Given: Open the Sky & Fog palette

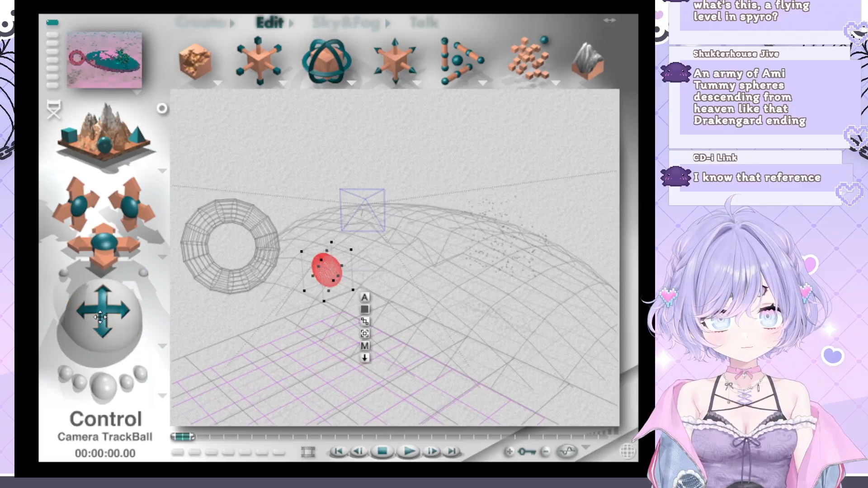Looking at the screenshot, I should 347,23.
